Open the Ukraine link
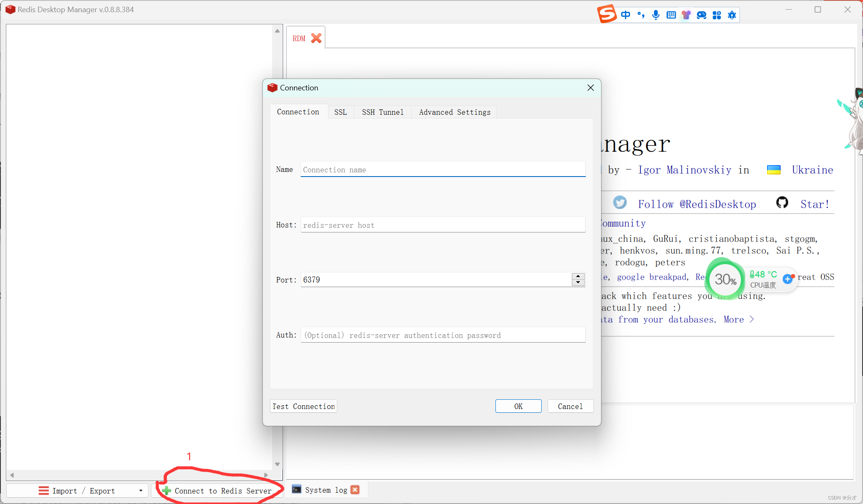 coord(812,170)
